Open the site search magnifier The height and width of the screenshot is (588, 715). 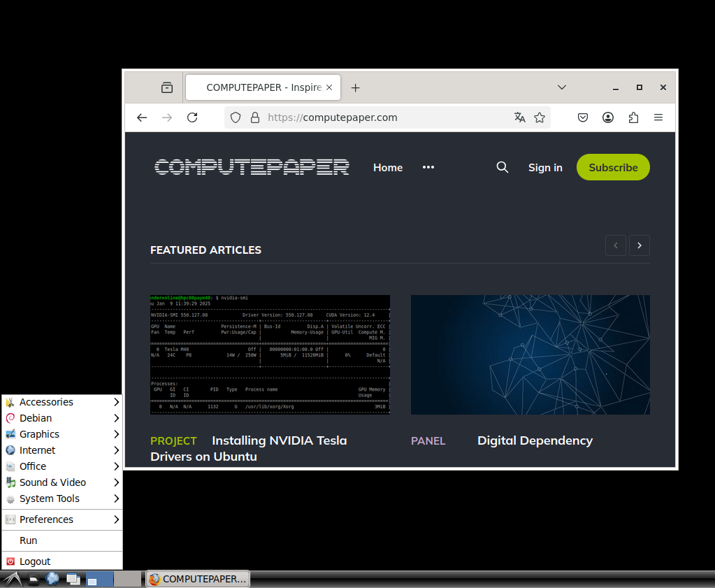pyautogui.click(x=502, y=167)
